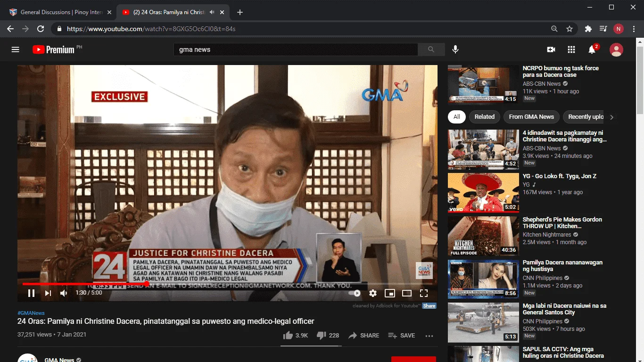Open more actions three-dot menu
The height and width of the screenshot is (362, 644).
429,336
